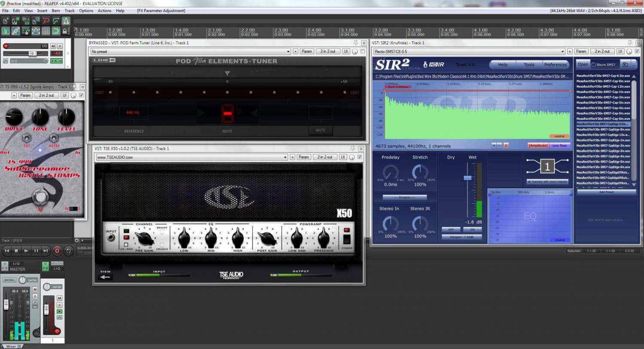Open the Track menu
The width and height of the screenshot is (644, 349).
coord(70,11)
